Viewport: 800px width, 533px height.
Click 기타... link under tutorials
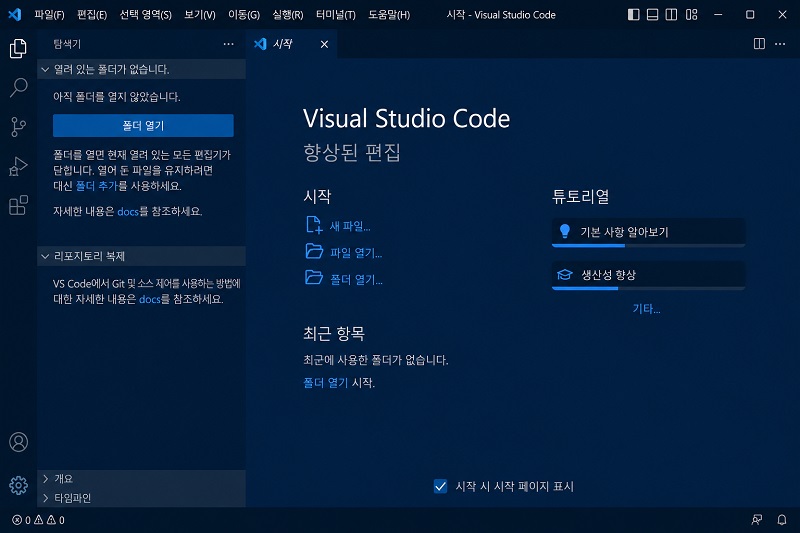tap(646, 309)
